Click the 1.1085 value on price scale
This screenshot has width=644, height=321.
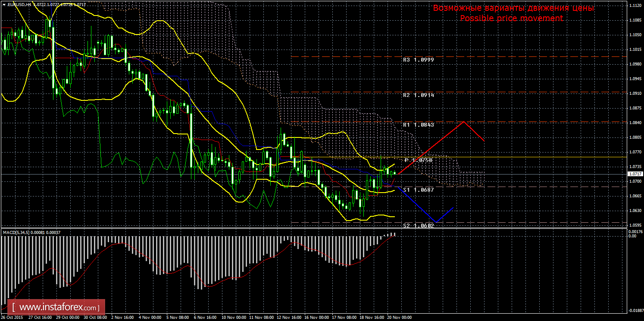[635, 20]
